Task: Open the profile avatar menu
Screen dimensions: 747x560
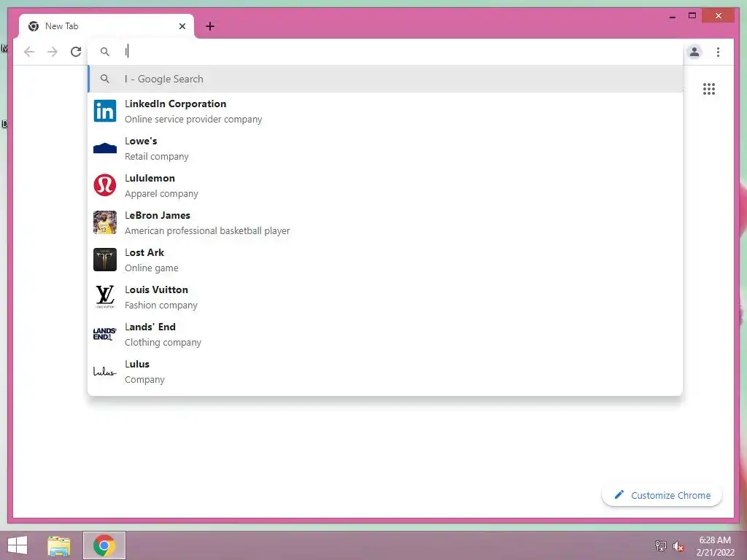Action: click(x=694, y=52)
